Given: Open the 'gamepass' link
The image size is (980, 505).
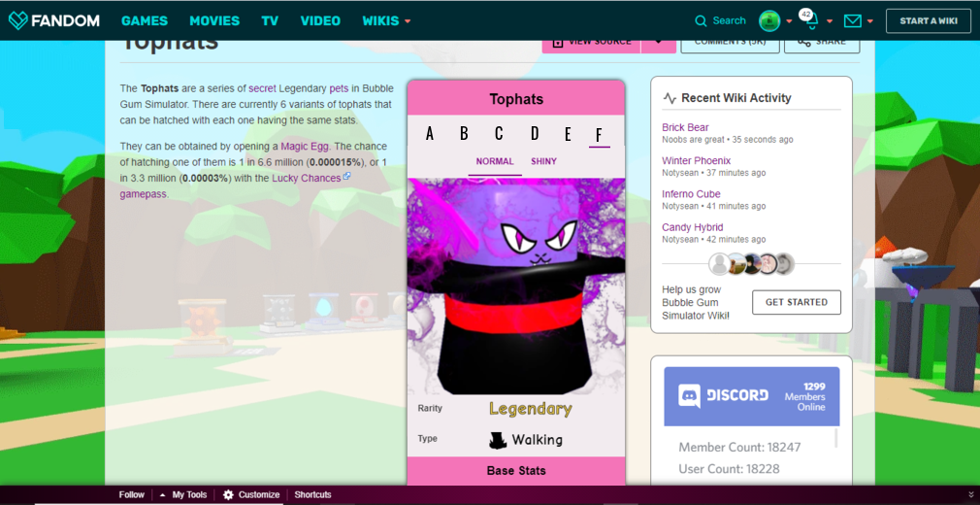Looking at the screenshot, I should click(144, 194).
